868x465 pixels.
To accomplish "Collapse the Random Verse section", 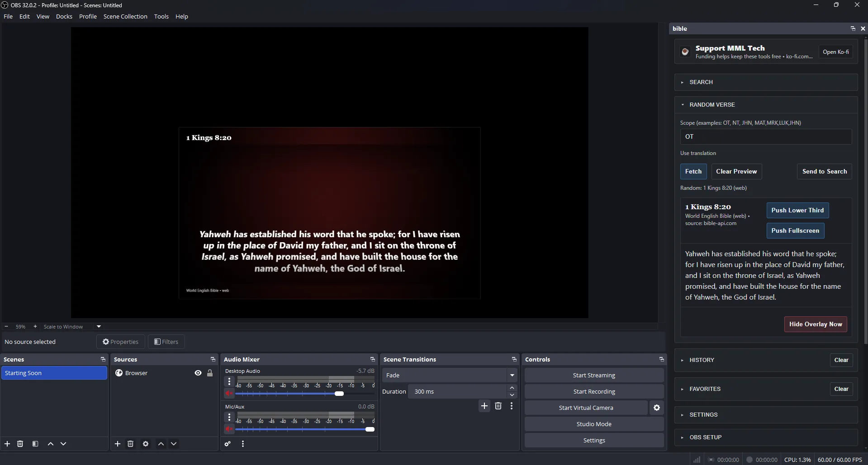I will [683, 104].
